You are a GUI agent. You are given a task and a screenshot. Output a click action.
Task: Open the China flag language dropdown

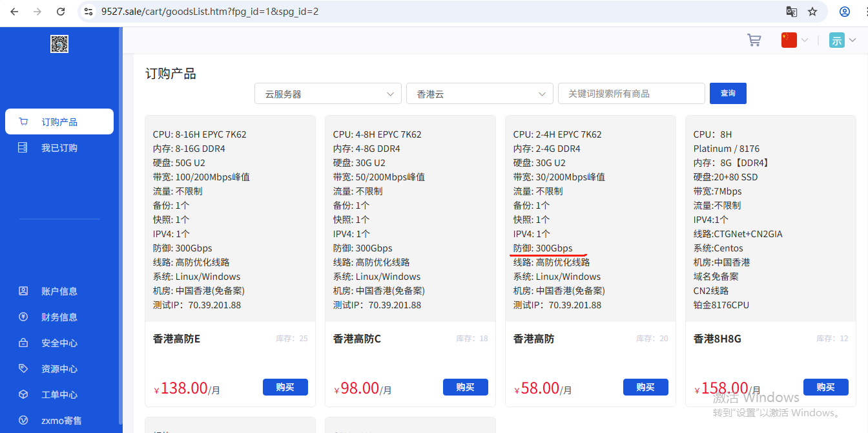794,40
